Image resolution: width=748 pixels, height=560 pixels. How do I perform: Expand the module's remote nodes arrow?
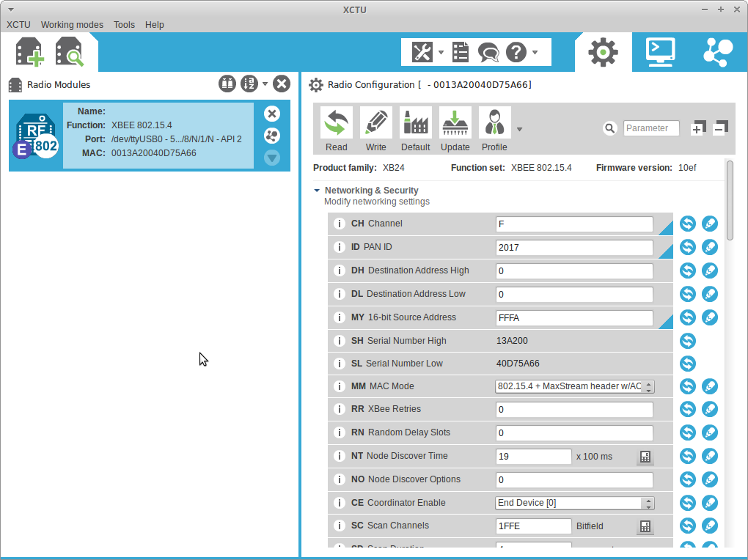tap(272, 158)
